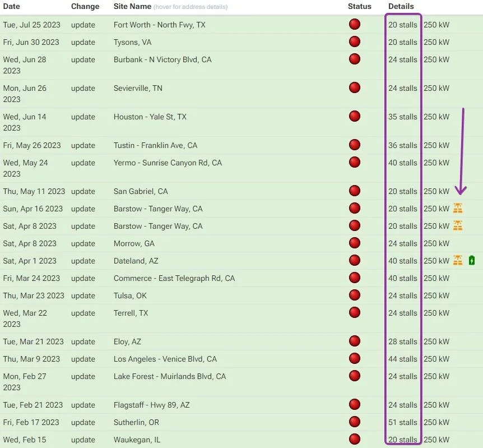Click the orange icon in Apr 16 Barstow row
Viewport: 483px width, 448px height.
tap(458, 209)
